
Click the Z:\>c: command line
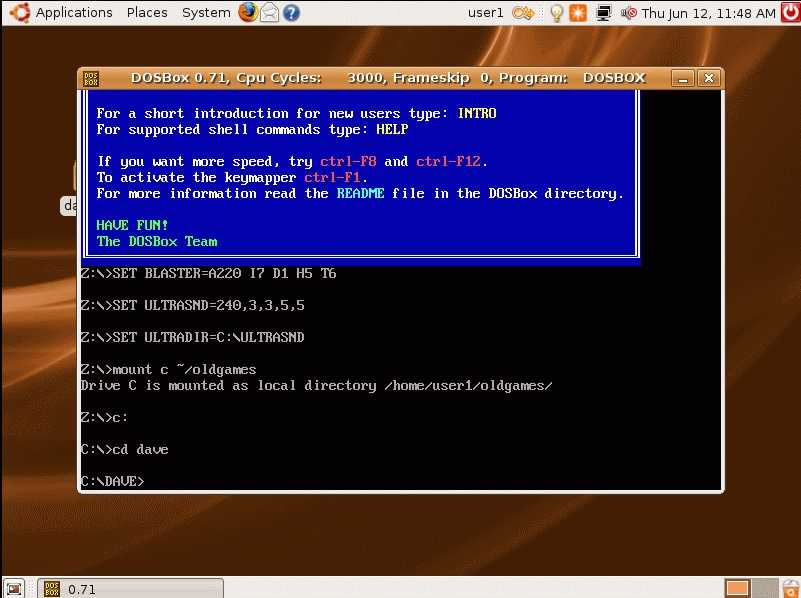point(104,417)
